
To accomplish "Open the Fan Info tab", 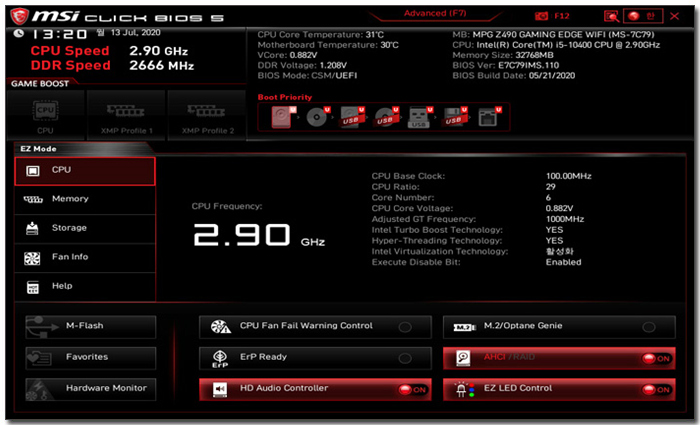I will (85, 258).
